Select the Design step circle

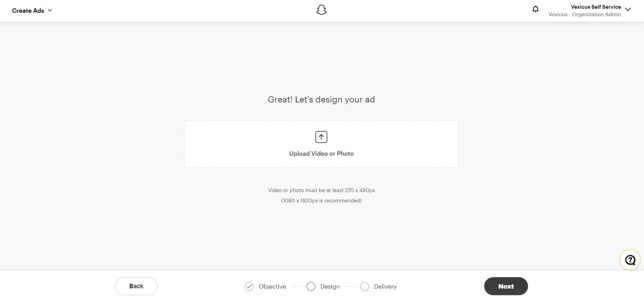[310, 286]
